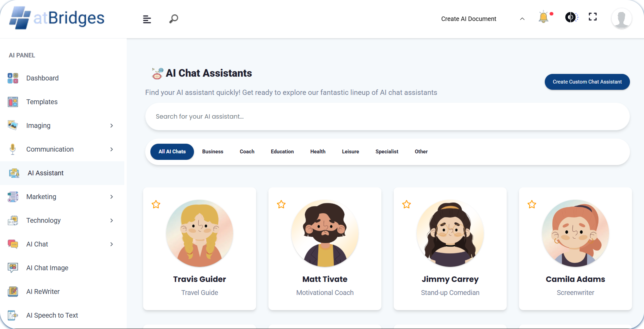Click the Create AI Document chevron arrow

coord(522,19)
